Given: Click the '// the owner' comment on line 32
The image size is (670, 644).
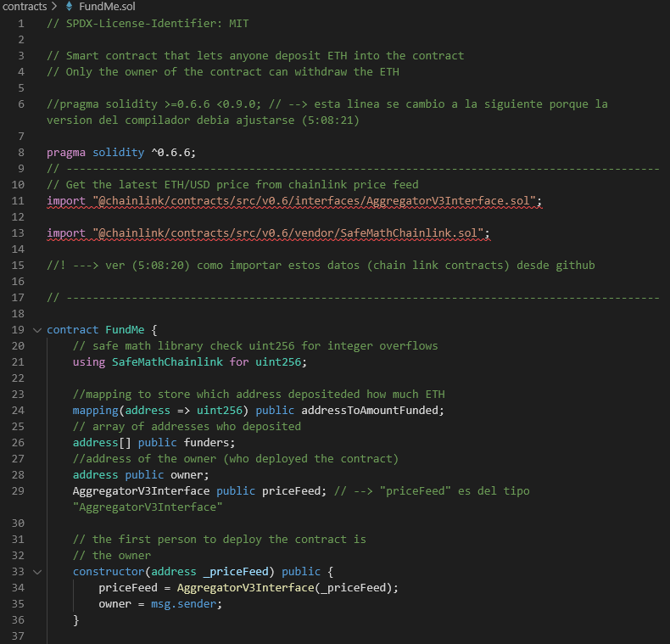Looking at the screenshot, I should [x=112, y=556].
